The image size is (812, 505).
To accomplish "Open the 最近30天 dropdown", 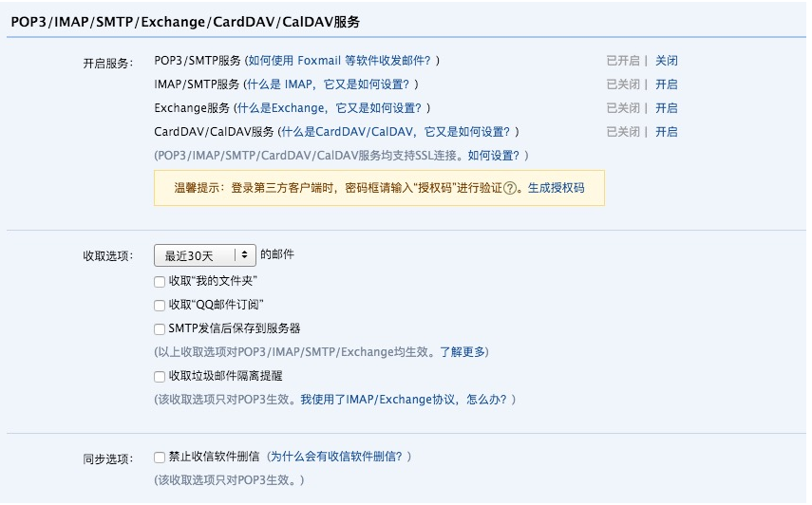I will pos(205,255).
